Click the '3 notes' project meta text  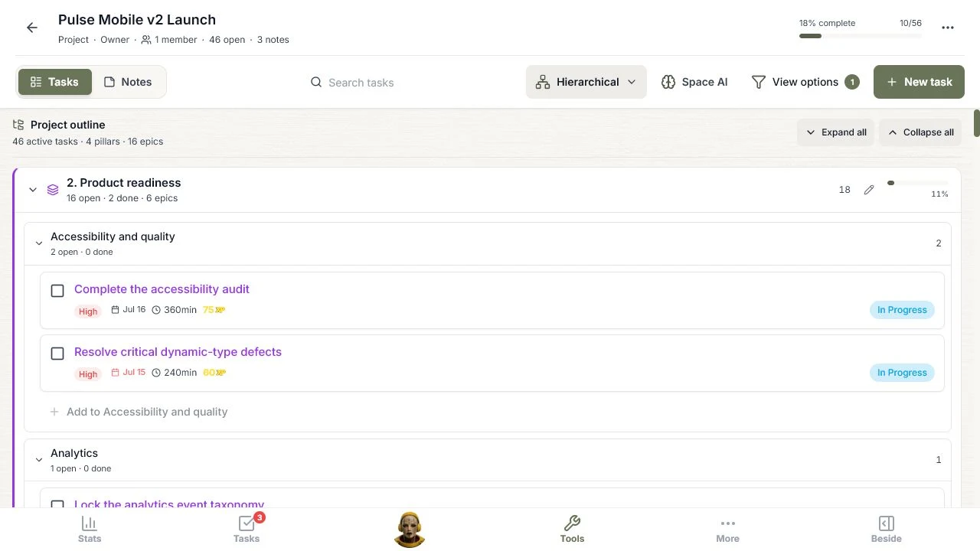pos(273,40)
